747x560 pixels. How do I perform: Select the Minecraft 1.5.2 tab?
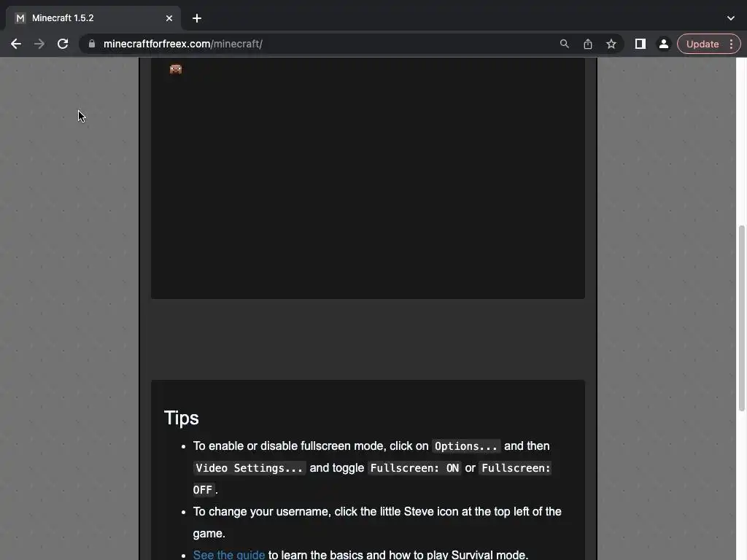pos(93,18)
